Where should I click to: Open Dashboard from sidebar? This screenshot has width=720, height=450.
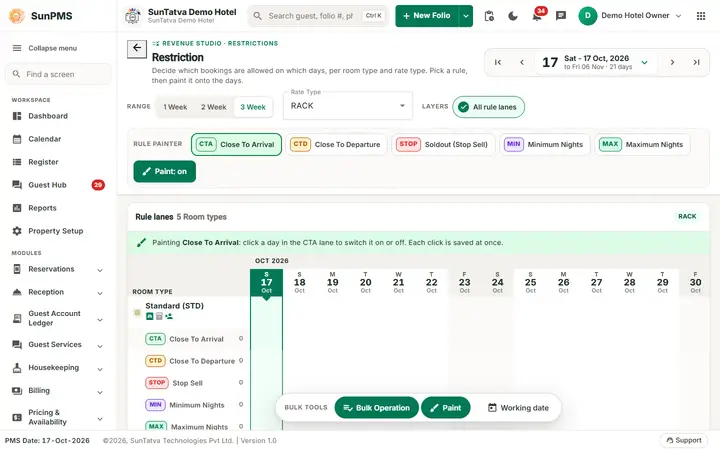click(x=57, y=116)
